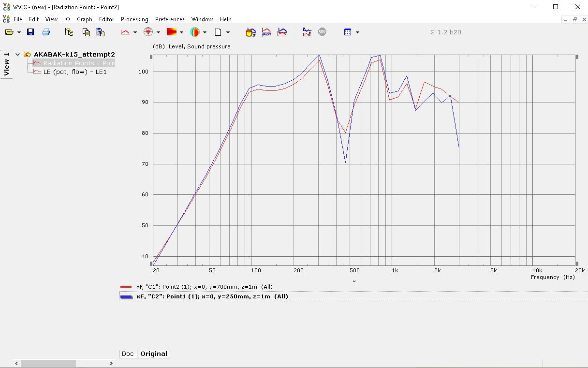Click the Frequency (Hz) axis label
The width and height of the screenshot is (588, 368).
click(553, 277)
